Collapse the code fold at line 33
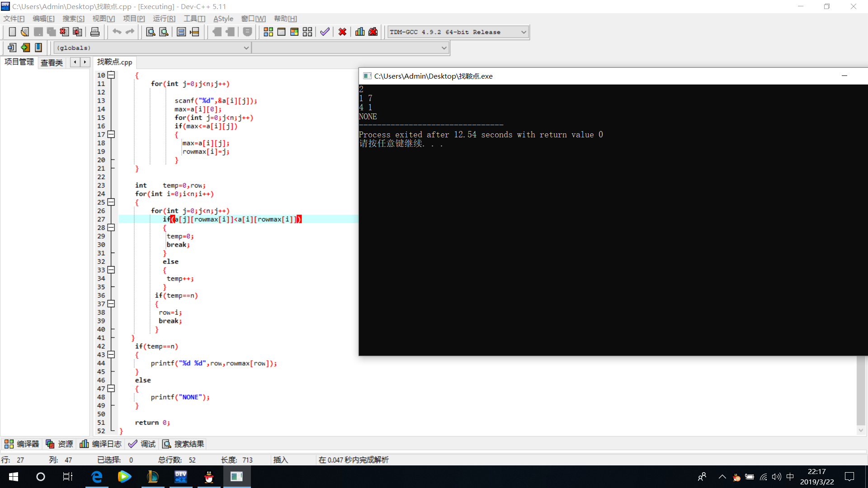The image size is (868, 488). pos(111,270)
